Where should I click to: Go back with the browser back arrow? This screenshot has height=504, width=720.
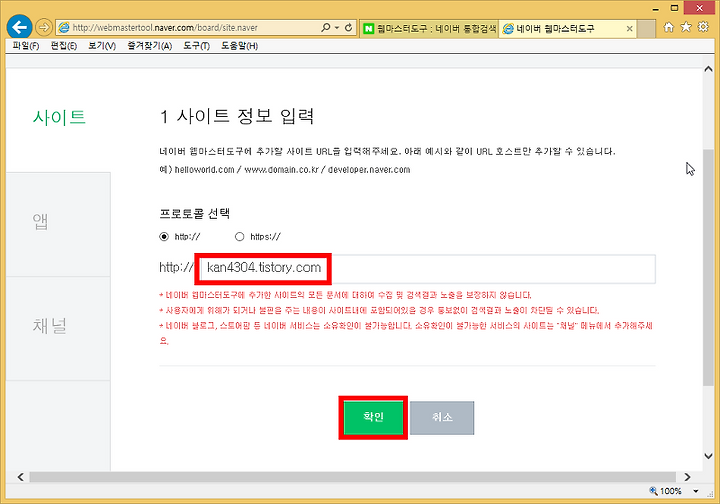19,27
